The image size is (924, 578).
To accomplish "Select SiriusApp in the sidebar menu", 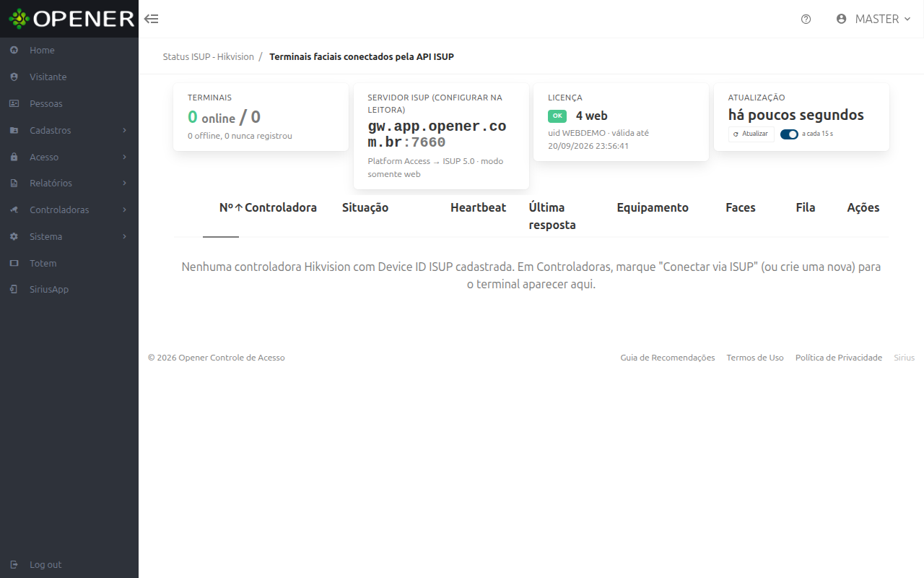I will click(x=69, y=290).
